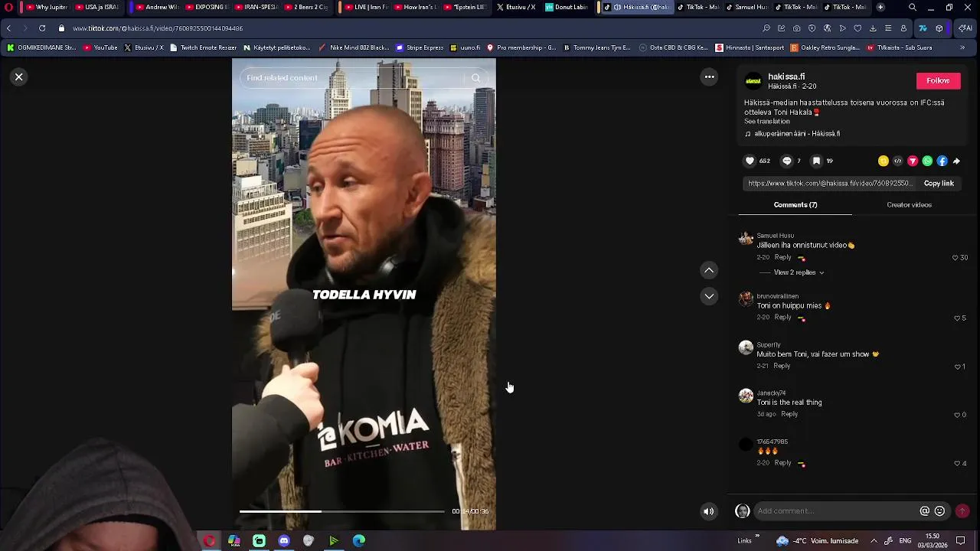Take snapshot with camera toolbar icon
This screenshot has width=980, height=551.
(x=796, y=28)
